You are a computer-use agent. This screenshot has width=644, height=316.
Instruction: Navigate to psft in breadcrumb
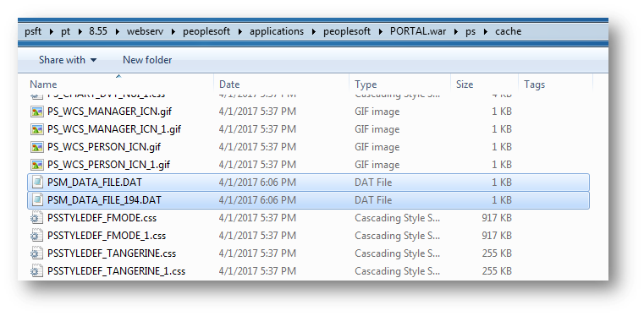(x=33, y=31)
